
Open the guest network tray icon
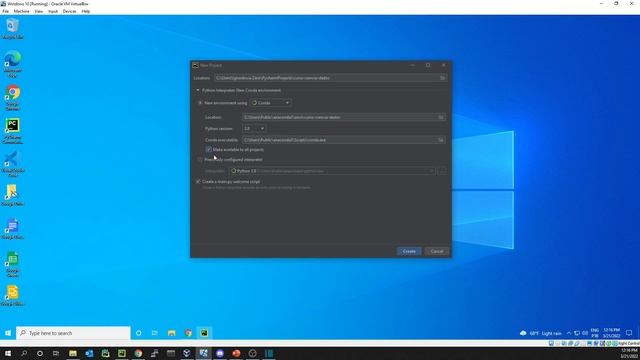(577, 333)
